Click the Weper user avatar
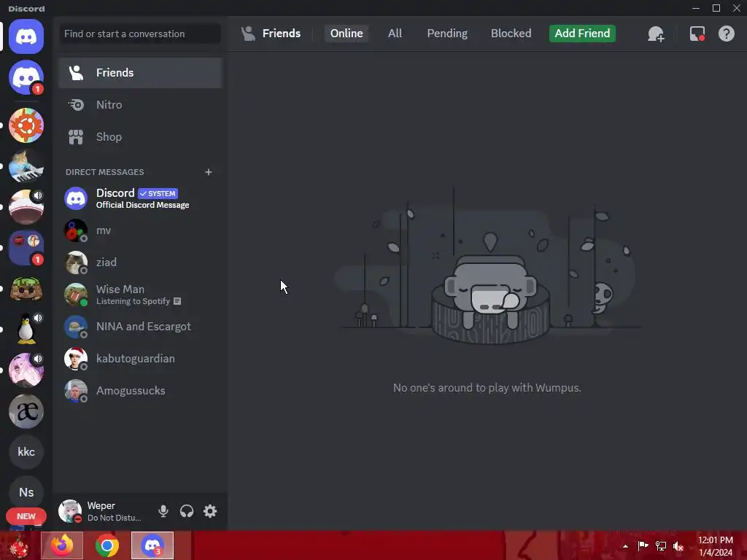This screenshot has height=560, width=747. pyautogui.click(x=70, y=511)
